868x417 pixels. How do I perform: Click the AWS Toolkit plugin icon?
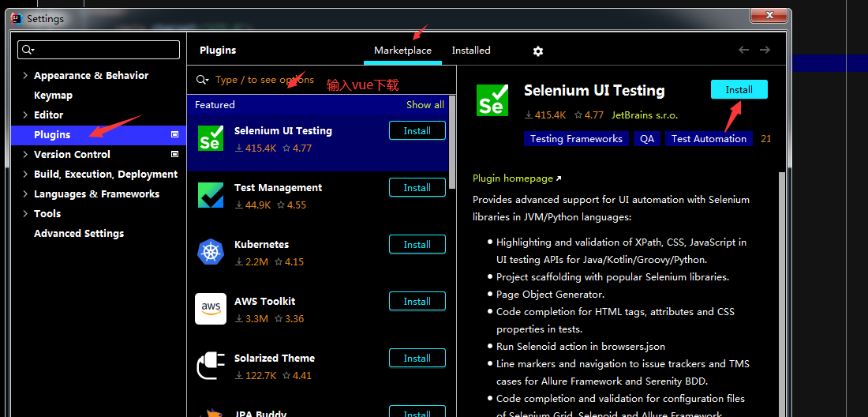coord(211,309)
